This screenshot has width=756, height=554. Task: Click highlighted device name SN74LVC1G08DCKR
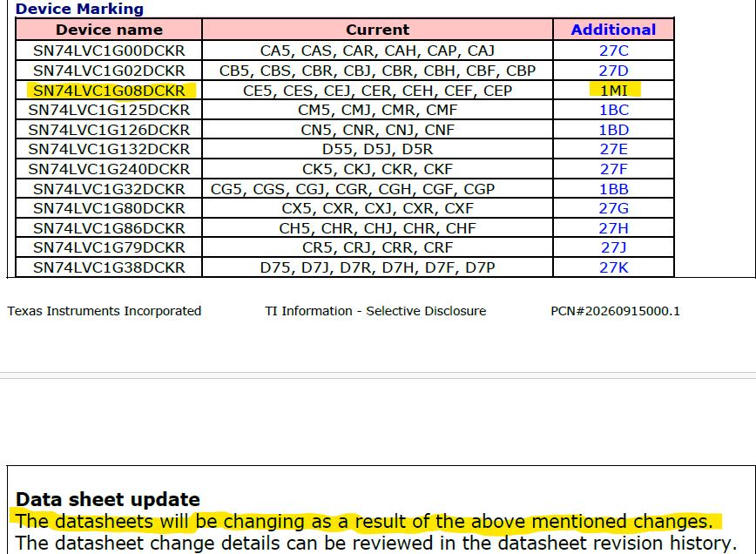point(109,91)
